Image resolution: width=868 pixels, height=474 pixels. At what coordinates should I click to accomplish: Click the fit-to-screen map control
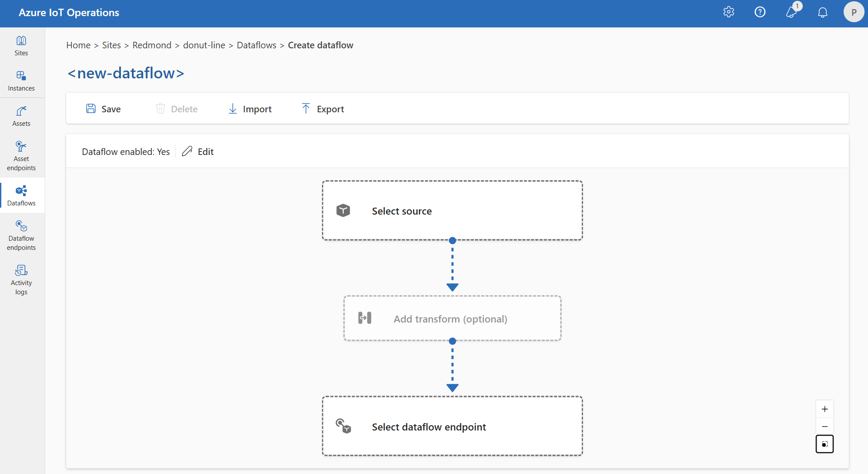tap(826, 444)
